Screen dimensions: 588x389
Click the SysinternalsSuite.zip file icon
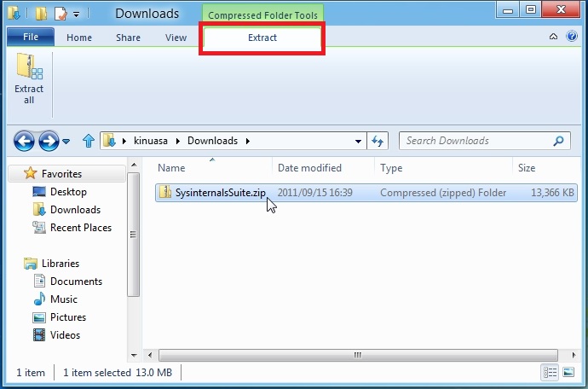pyautogui.click(x=165, y=192)
